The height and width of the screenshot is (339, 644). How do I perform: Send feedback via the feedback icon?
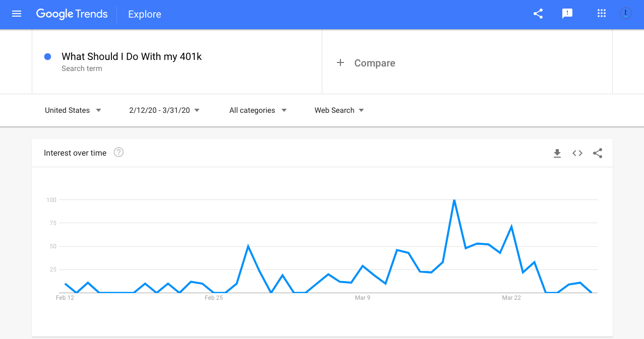pyautogui.click(x=567, y=14)
